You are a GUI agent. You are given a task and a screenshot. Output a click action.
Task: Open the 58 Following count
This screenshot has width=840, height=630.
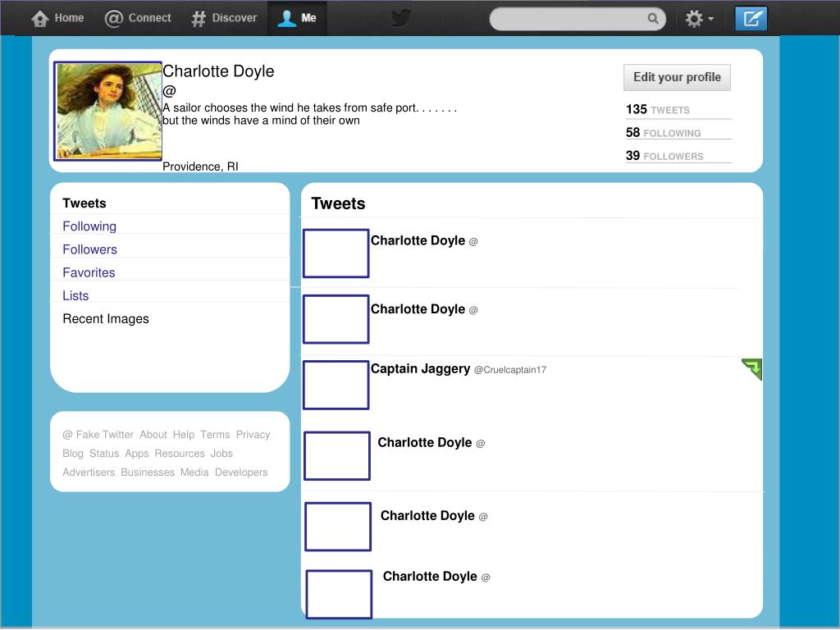pos(663,132)
